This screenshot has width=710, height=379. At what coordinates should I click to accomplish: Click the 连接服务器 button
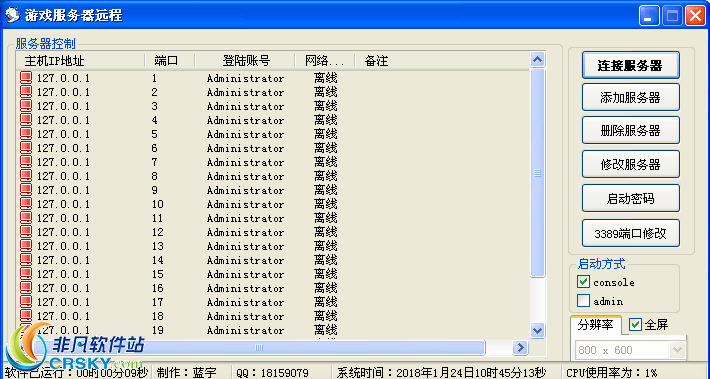pos(630,65)
